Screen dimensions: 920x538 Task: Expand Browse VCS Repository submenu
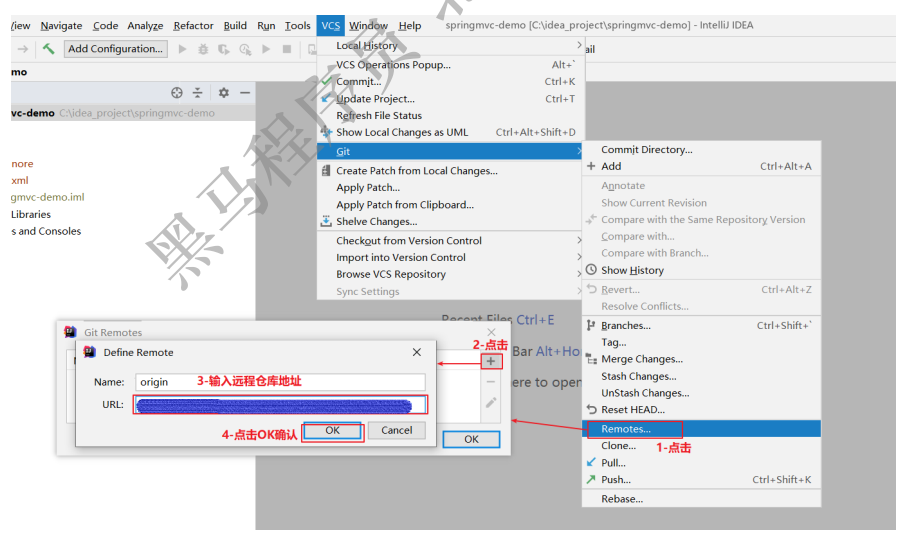click(450, 274)
